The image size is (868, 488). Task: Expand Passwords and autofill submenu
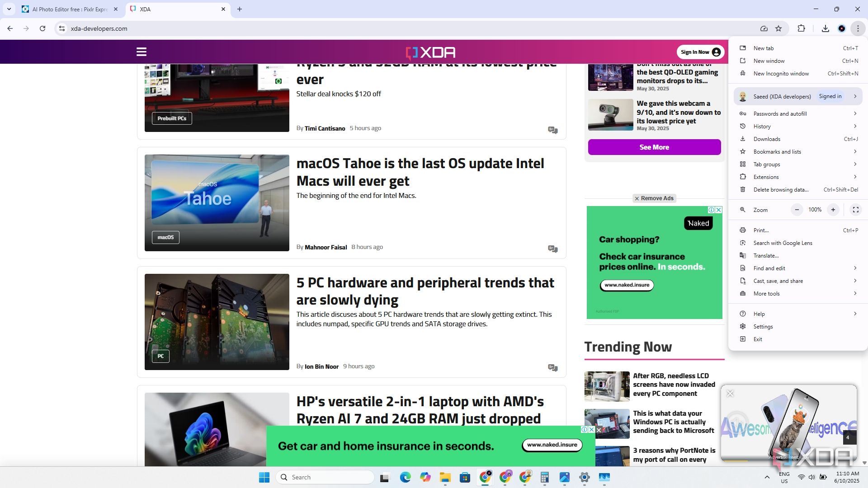click(x=798, y=114)
